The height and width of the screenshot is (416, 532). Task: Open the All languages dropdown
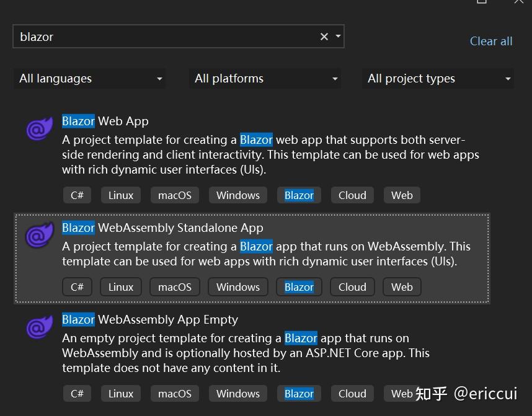point(89,78)
